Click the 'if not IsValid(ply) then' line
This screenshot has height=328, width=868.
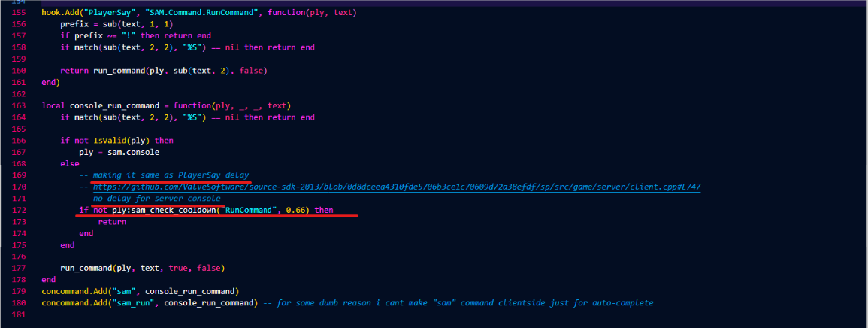pos(116,140)
